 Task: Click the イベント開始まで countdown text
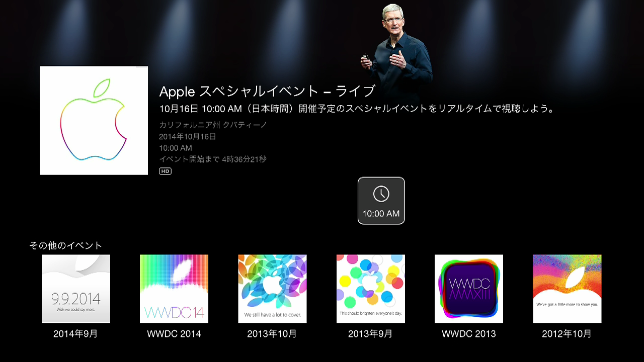click(213, 159)
